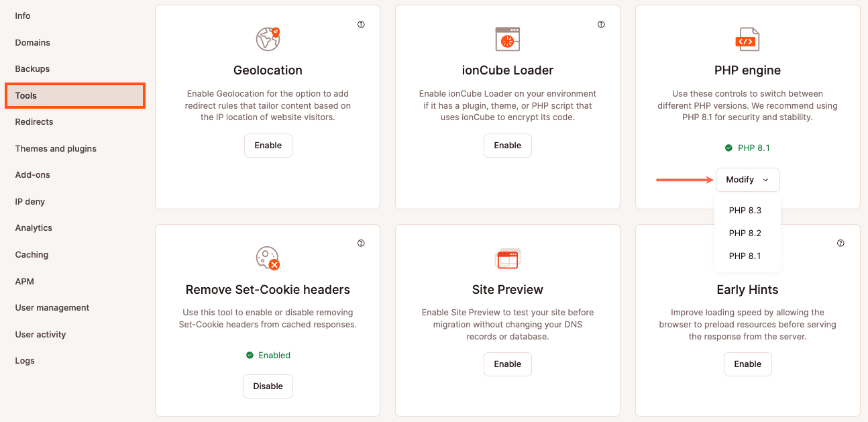Click the PHP engine code file icon
Screen dimensions: 868x422
[x=747, y=40]
